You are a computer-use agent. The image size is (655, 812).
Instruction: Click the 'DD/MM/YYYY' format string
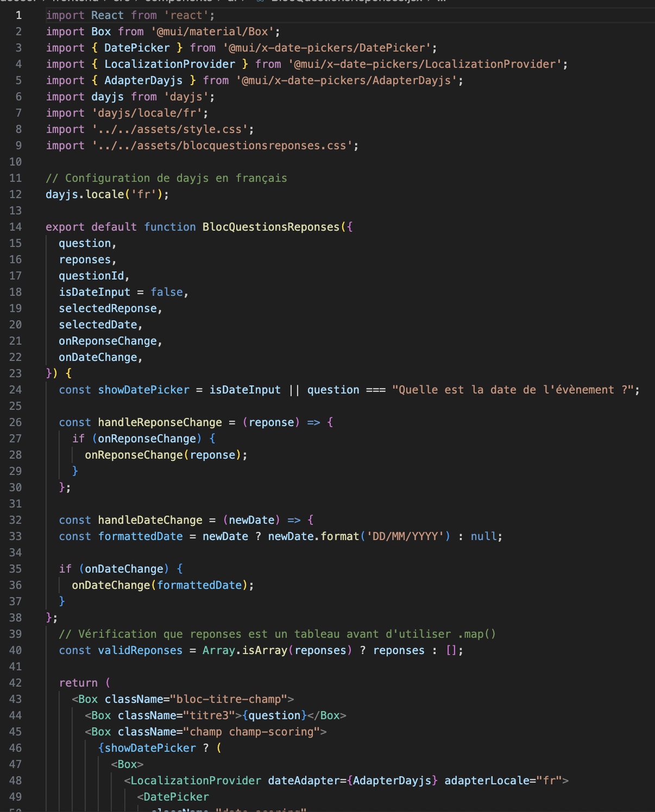point(408,536)
